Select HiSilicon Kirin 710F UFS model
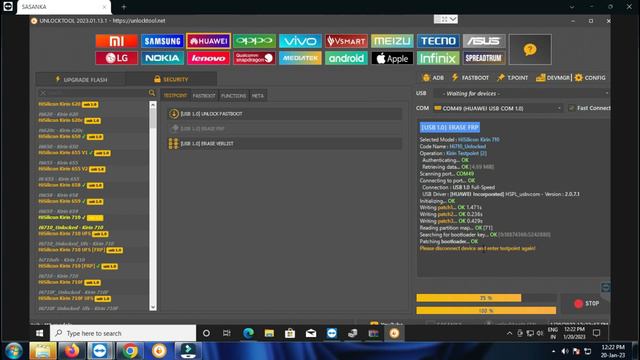The width and height of the screenshot is (640, 360). (74, 298)
